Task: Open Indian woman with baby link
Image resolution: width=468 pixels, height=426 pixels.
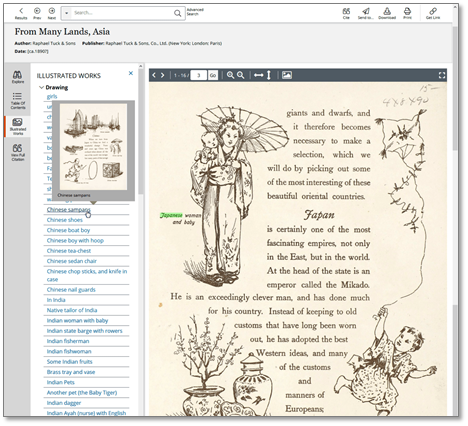Action: tap(77, 321)
